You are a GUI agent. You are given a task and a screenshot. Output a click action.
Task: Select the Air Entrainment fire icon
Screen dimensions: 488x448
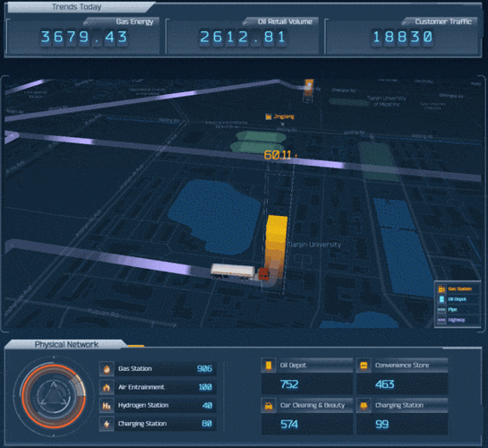107,387
